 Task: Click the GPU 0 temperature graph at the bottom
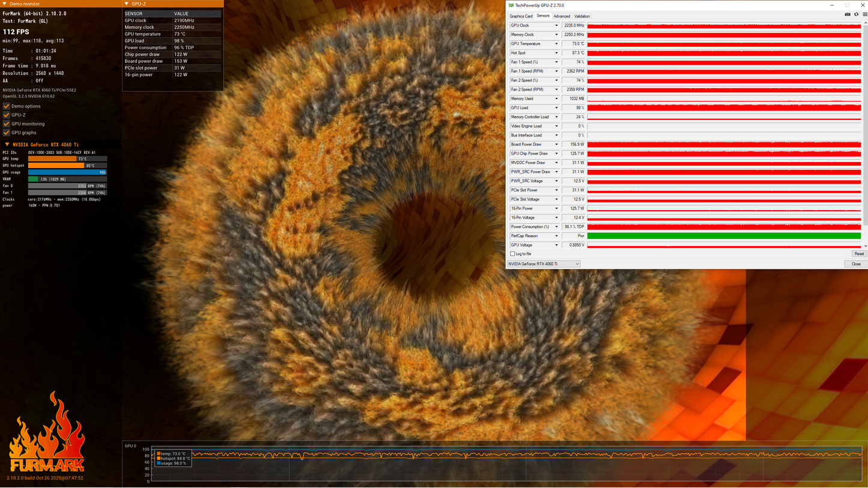coord(507,465)
